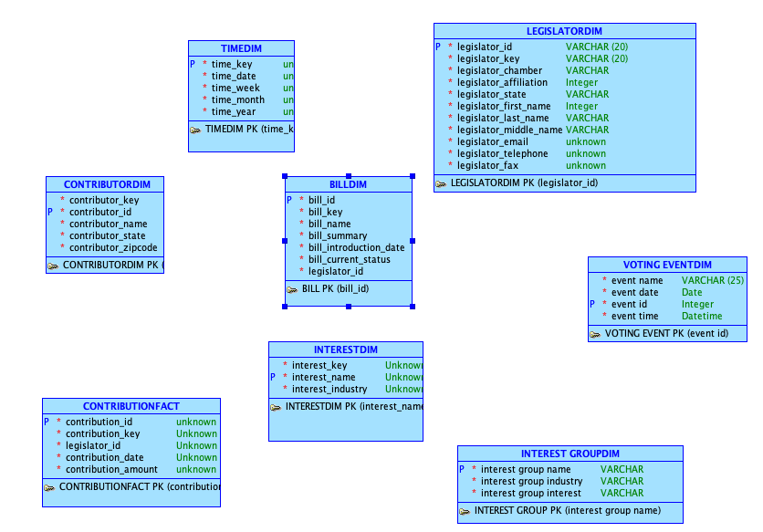The height and width of the screenshot is (532, 763).
Task: Click the time_year attribute in TIMEDIM
Action: point(234,111)
